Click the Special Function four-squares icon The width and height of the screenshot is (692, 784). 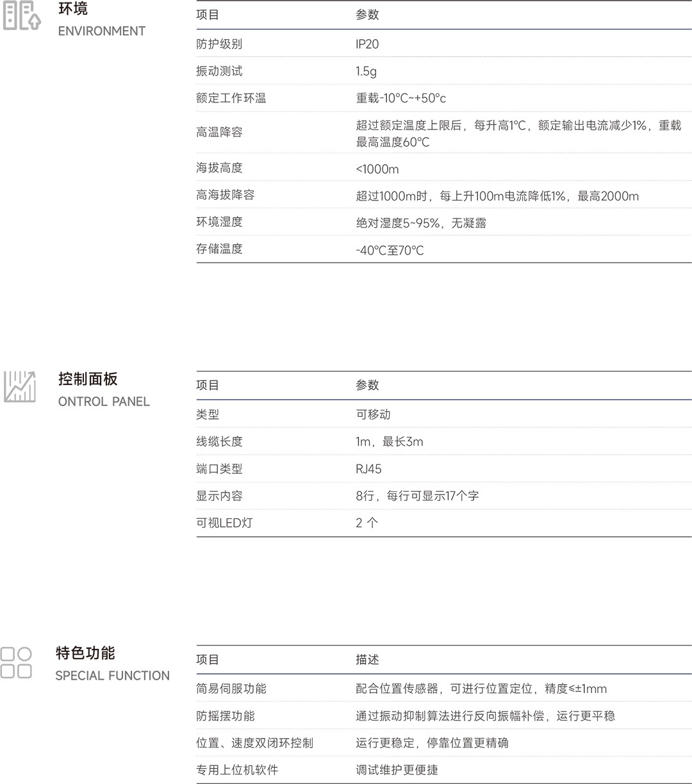coord(16,662)
